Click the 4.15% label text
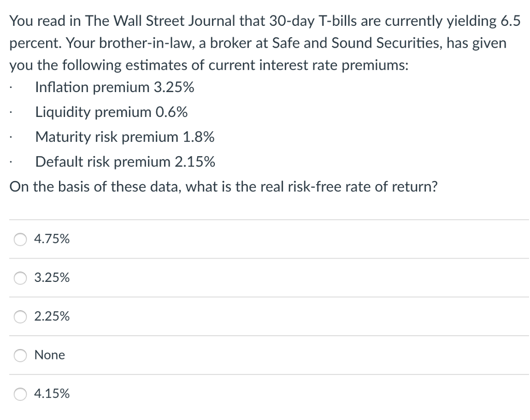 pyautogui.click(x=51, y=394)
